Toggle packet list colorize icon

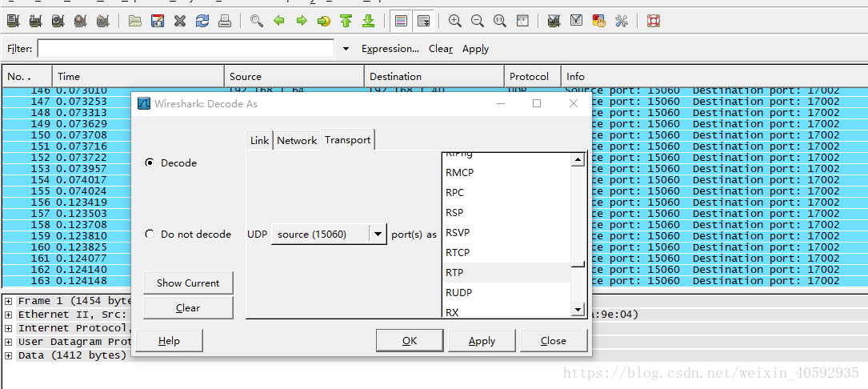coord(401,21)
